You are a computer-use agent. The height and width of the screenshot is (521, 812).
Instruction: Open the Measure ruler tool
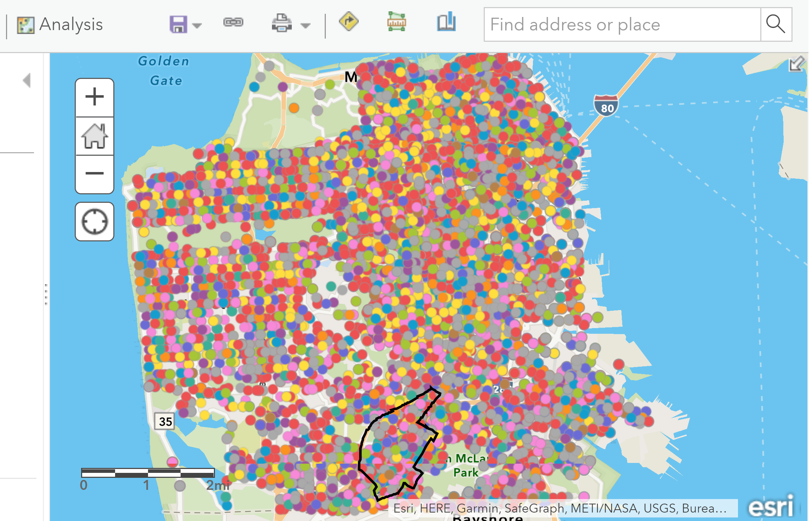tap(396, 22)
